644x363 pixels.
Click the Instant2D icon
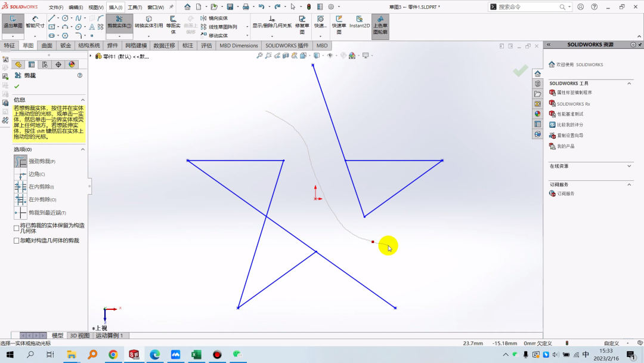click(x=359, y=23)
